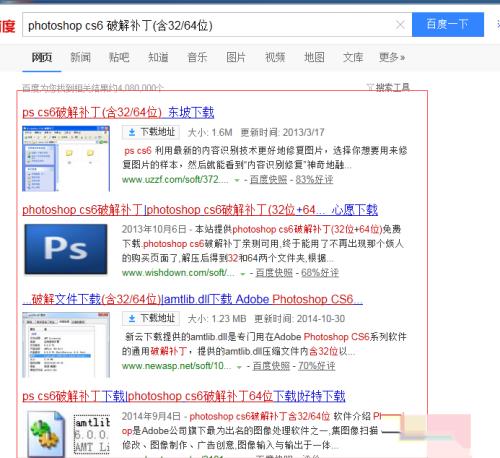Click the date text 2013年10月6日
This screenshot has width=500, height=458.
[154, 229]
